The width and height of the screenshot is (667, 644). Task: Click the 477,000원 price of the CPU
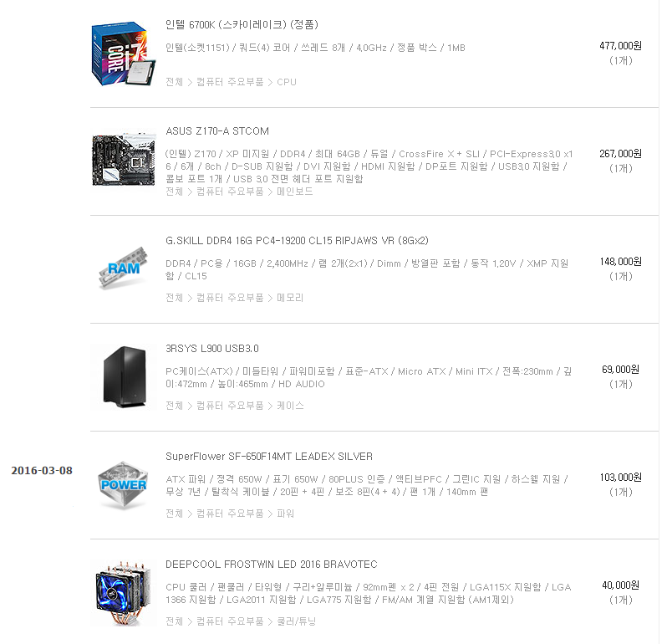point(621,45)
